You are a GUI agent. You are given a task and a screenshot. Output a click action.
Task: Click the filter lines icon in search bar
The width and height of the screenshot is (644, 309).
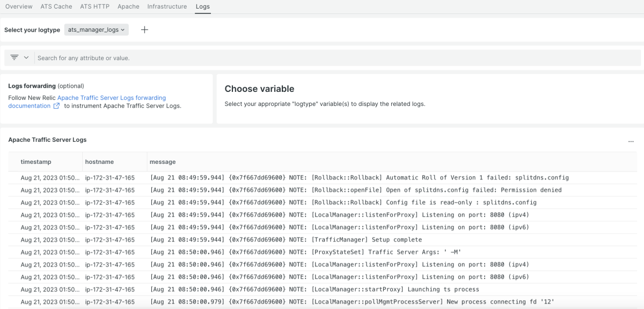14,58
